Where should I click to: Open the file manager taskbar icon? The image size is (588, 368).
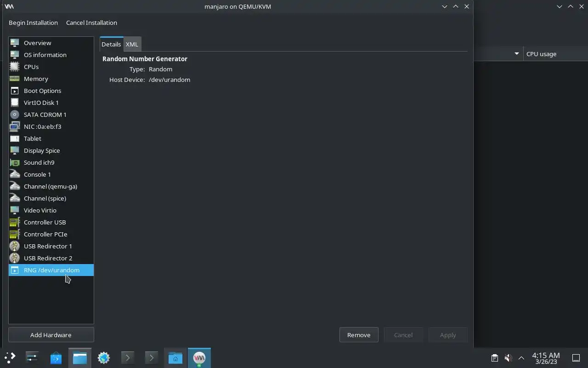(x=80, y=357)
